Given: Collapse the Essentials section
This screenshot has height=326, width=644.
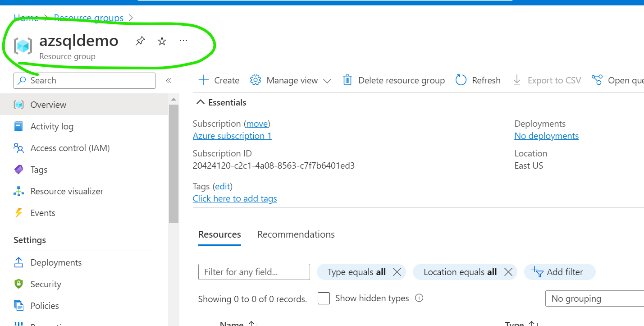Looking at the screenshot, I should tap(222, 102).
